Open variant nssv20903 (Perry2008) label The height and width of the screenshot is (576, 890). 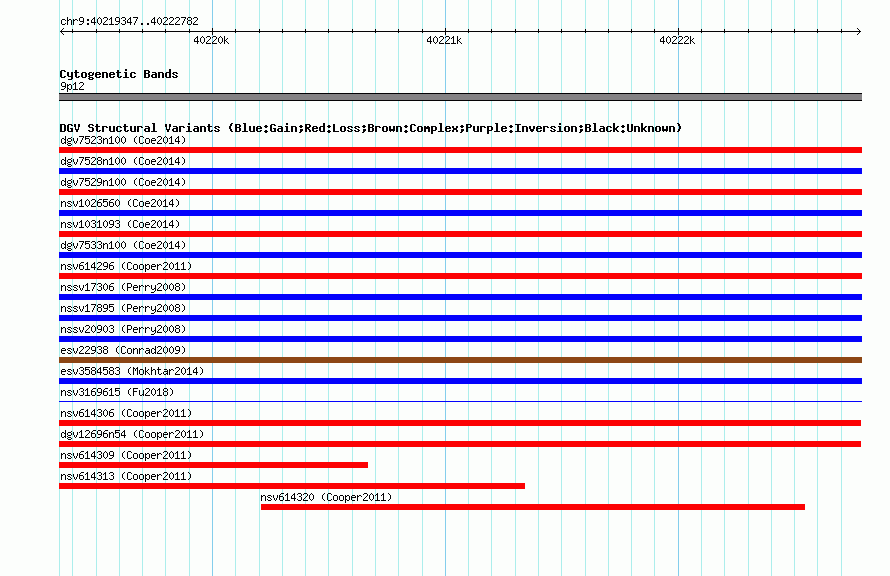coord(123,329)
